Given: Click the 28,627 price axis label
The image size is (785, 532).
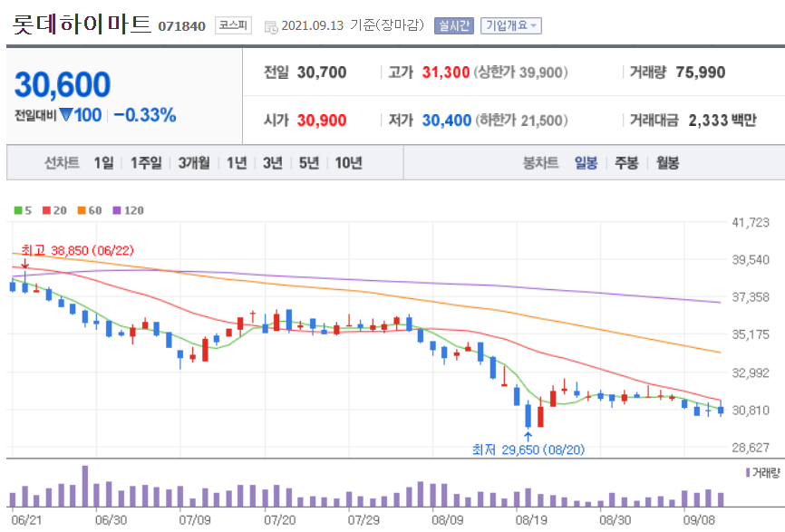Looking at the screenshot, I should point(751,448).
